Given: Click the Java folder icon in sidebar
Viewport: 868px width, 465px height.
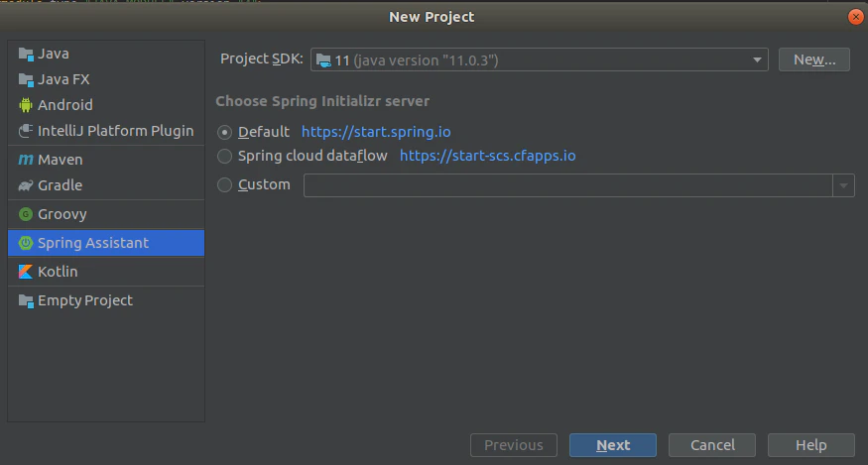Looking at the screenshot, I should click(26, 54).
